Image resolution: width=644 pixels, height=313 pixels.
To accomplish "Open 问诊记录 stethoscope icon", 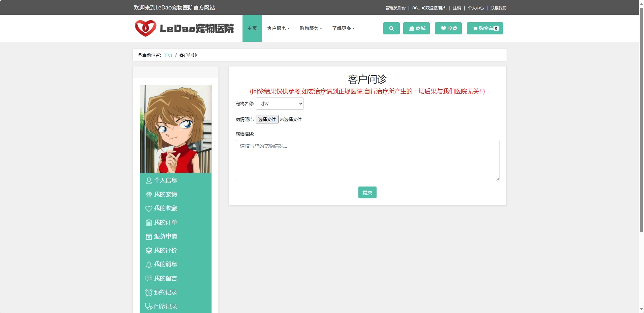I will pyautogui.click(x=149, y=306).
